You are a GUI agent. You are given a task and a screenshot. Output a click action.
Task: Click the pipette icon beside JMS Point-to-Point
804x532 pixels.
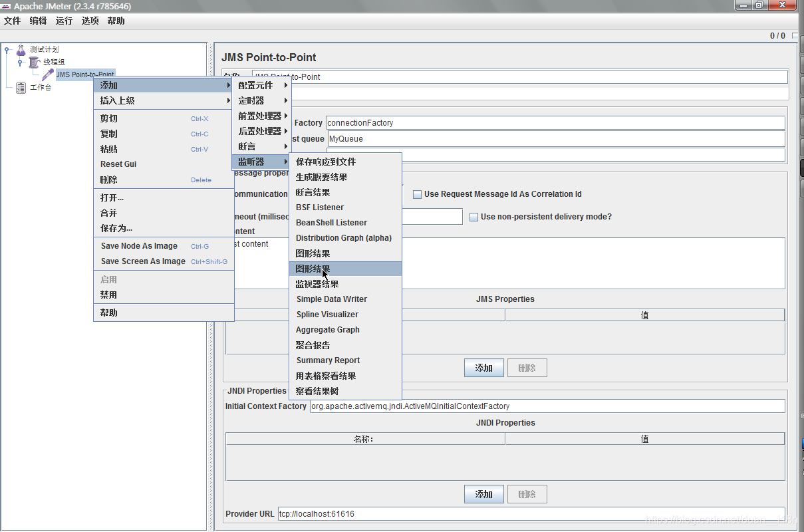pyautogui.click(x=48, y=74)
